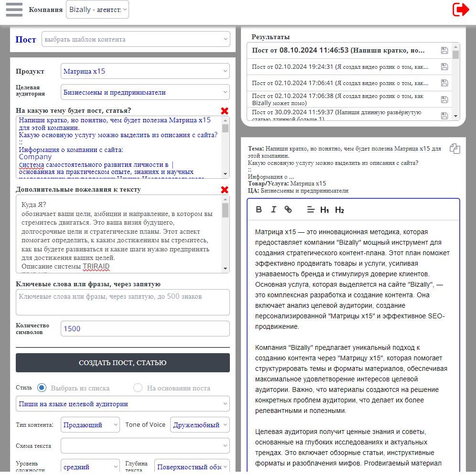Open the empty Схема текста dropdown
The height and width of the screenshot is (476, 476).
[x=145, y=445]
